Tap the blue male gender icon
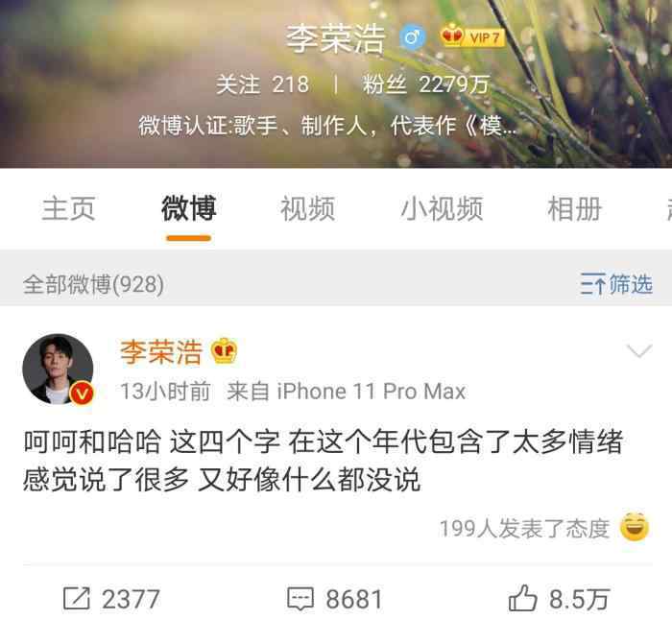Screen dimensions: 672x620 413,37
